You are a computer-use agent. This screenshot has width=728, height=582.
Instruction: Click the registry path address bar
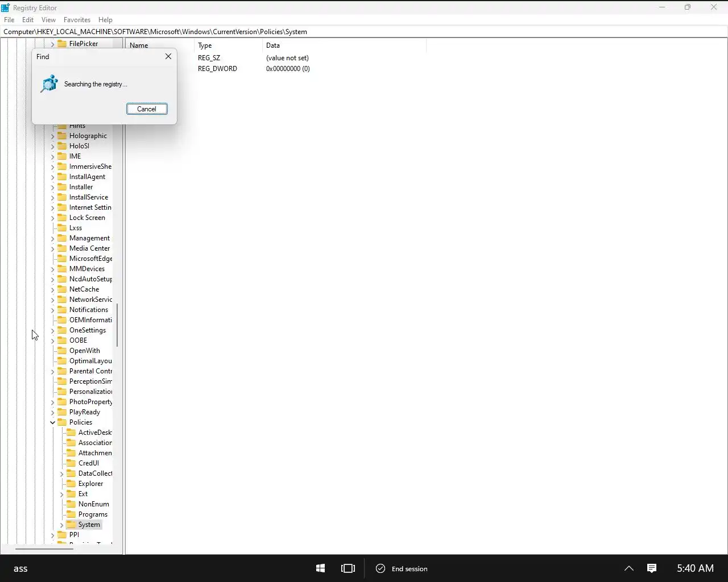click(x=364, y=32)
